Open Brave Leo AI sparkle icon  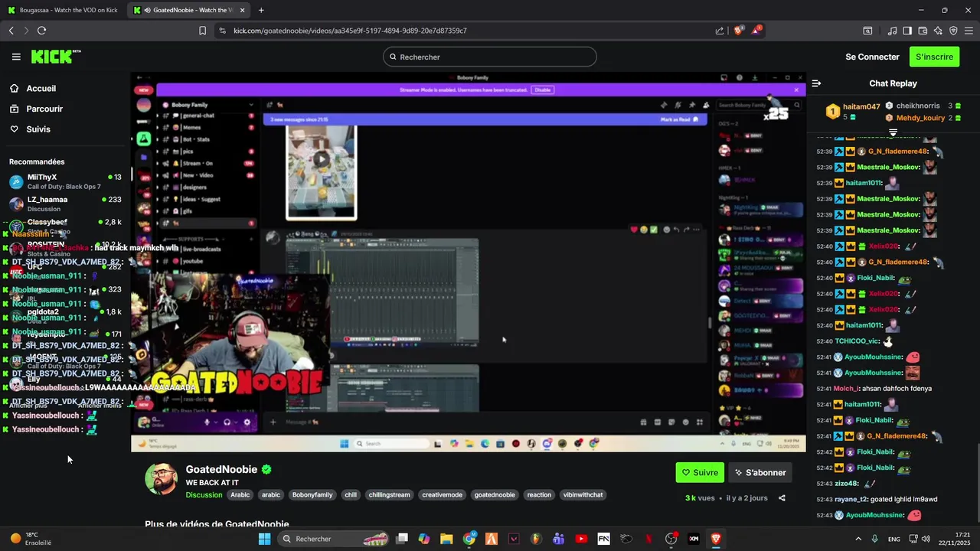click(x=938, y=31)
